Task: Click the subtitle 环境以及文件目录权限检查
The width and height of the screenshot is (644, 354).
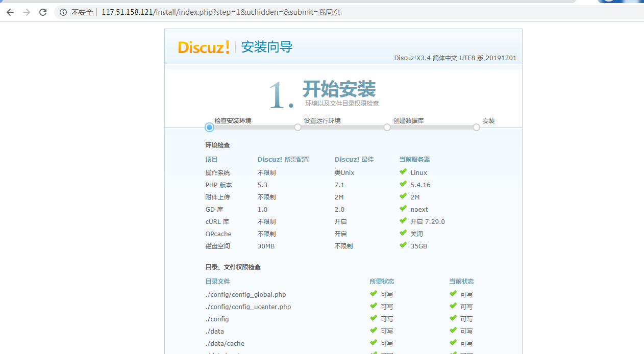Action: [342, 104]
